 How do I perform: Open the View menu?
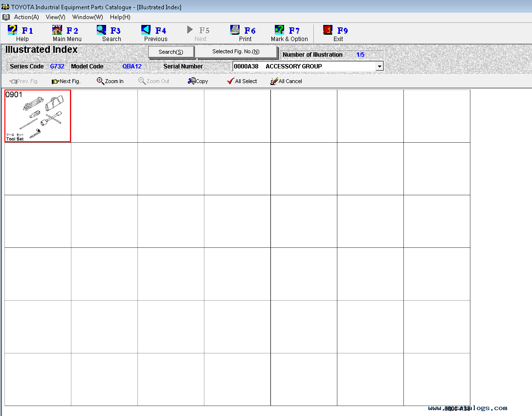(55, 17)
